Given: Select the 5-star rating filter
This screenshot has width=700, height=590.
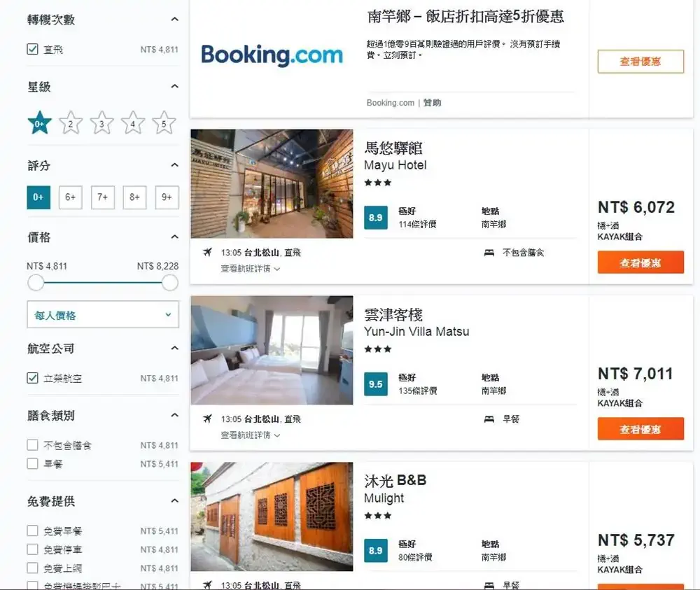Looking at the screenshot, I should 164,124.
